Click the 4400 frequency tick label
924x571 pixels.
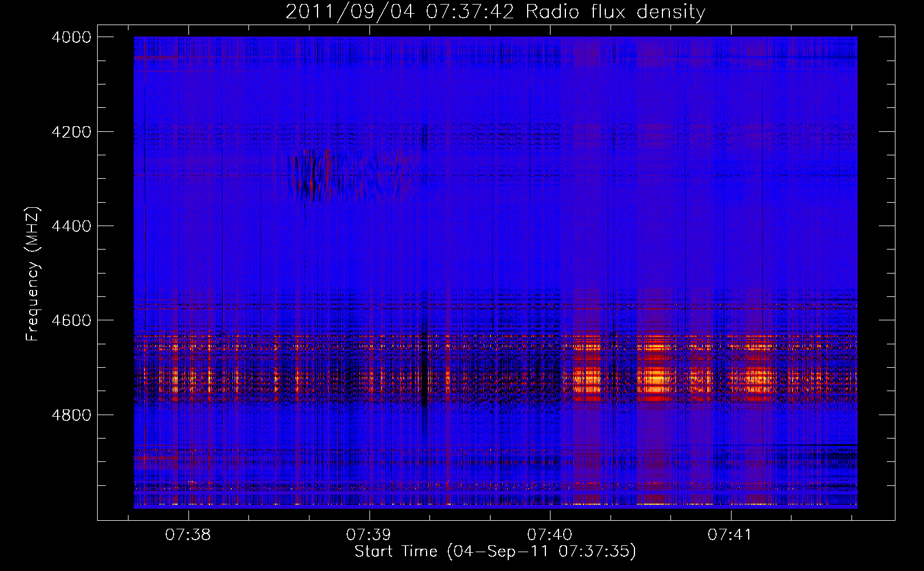(x=71, y=226)
